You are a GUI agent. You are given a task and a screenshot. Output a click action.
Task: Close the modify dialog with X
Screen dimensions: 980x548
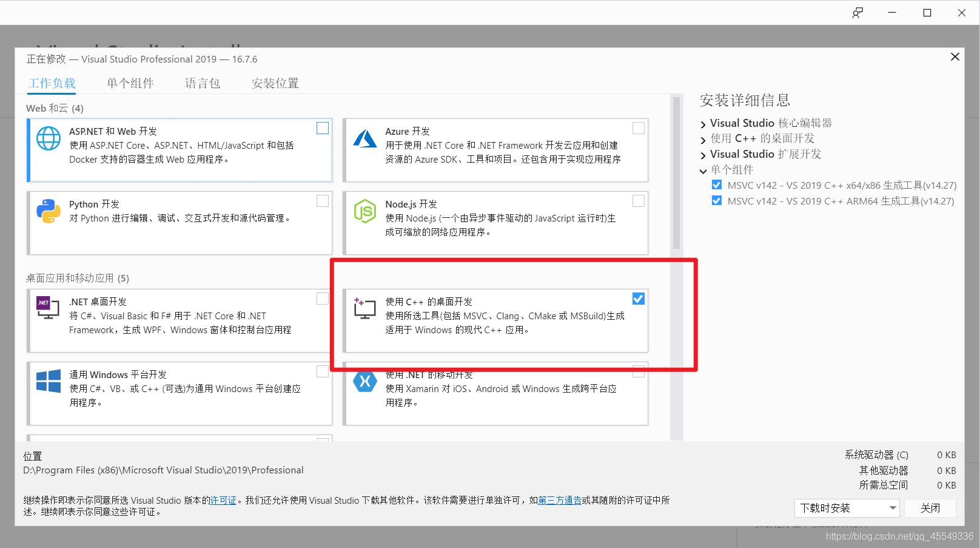(955, 56)
